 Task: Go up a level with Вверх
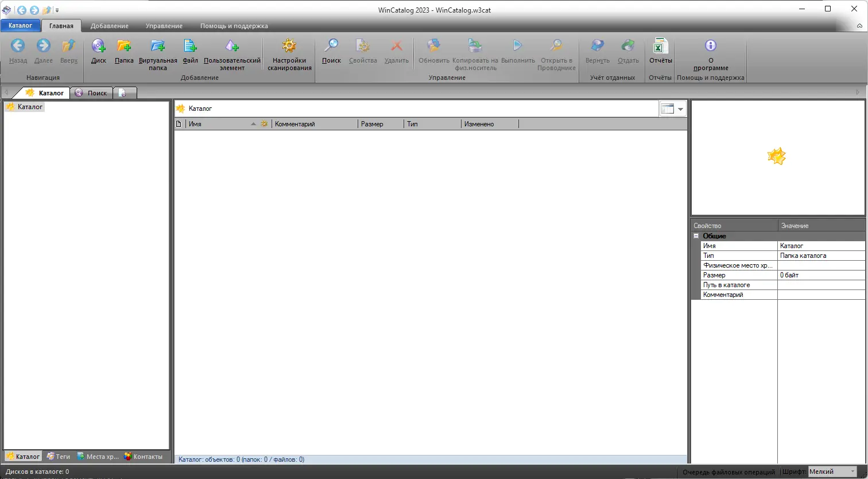point(69,51)
